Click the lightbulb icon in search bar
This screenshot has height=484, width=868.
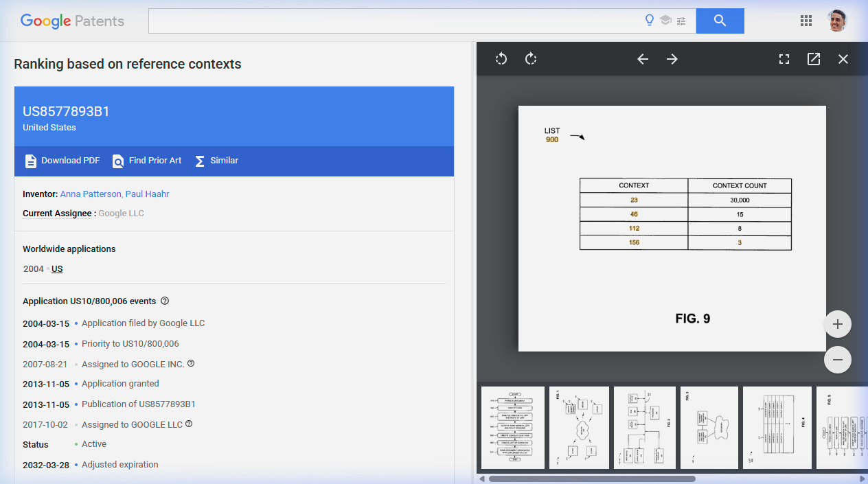(650, 21)
